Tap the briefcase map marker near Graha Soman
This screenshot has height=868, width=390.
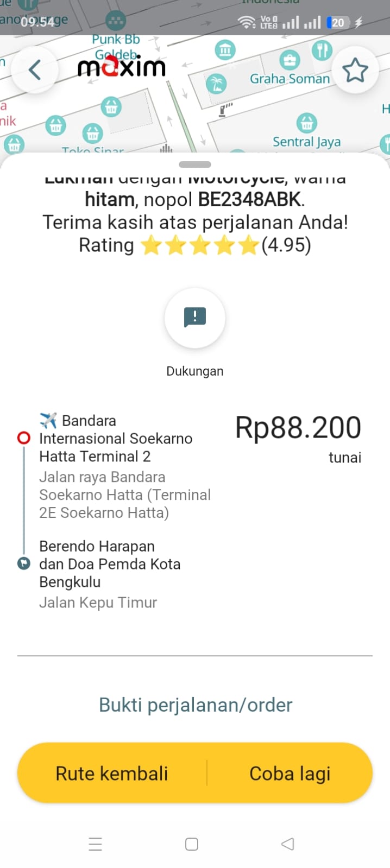coord(289,60)
